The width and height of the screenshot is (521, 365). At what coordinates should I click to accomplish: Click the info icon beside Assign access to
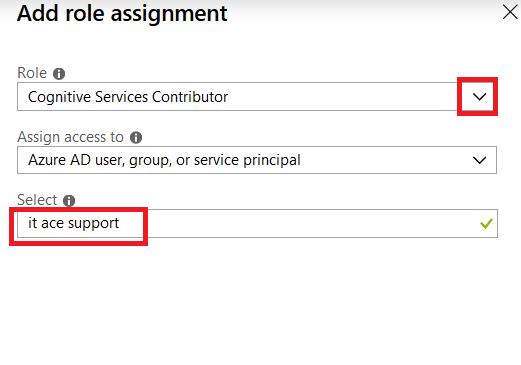tap(136, 137)
